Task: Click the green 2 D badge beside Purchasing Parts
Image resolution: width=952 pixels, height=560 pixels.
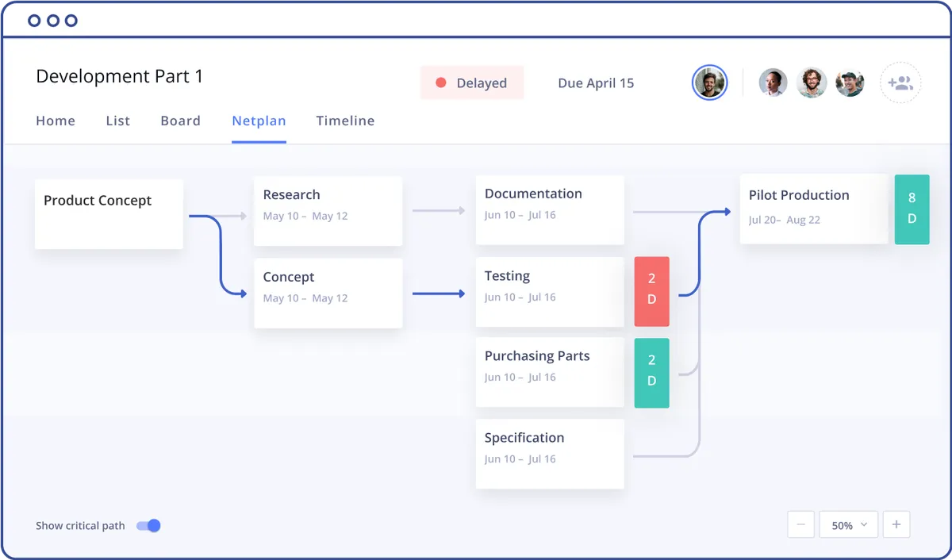Action: 651,373
